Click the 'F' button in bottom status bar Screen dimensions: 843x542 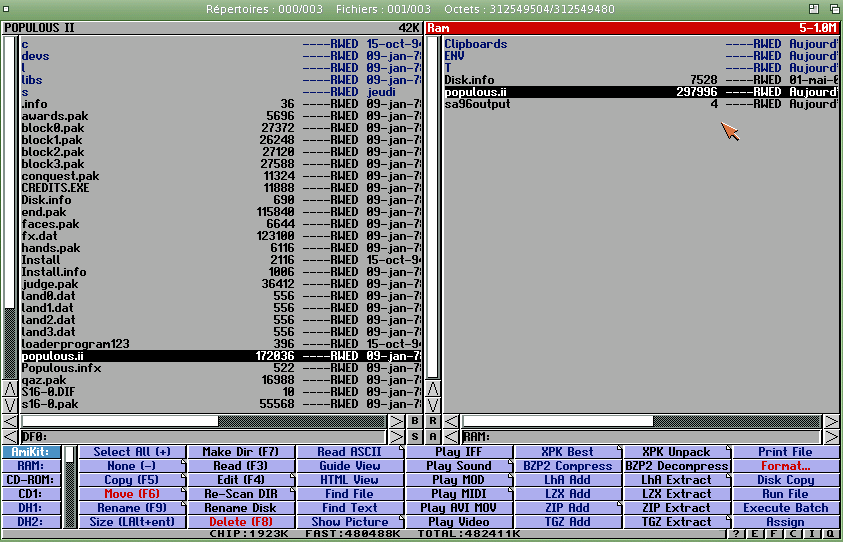[x=774, y=534]
